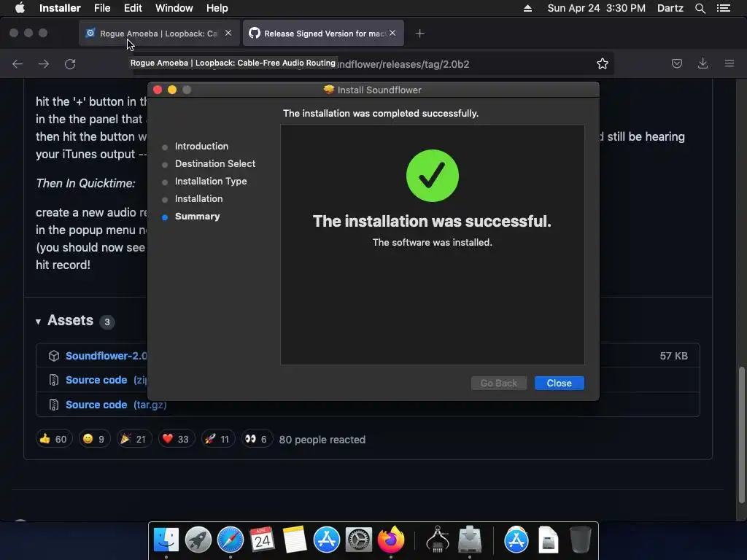Viewport: 747px width, 560px height.
Task: Open the Notification Center list icon
Action: (723, 8)
